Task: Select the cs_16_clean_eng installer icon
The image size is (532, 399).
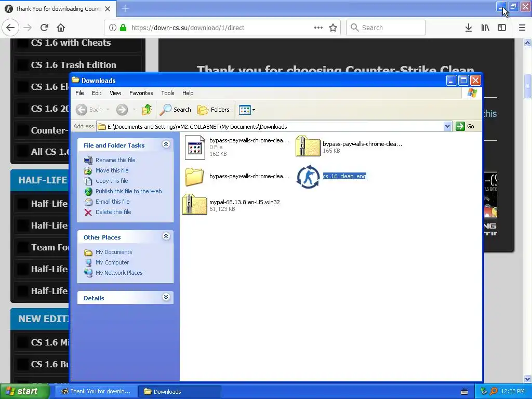Action: (x=308, y=177)
